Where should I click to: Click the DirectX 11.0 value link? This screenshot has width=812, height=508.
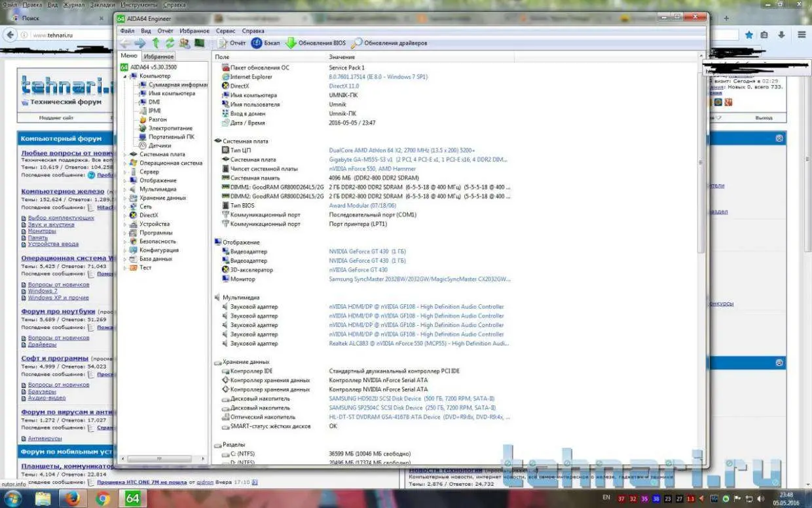pyautogui.click(x=344, y=86)
